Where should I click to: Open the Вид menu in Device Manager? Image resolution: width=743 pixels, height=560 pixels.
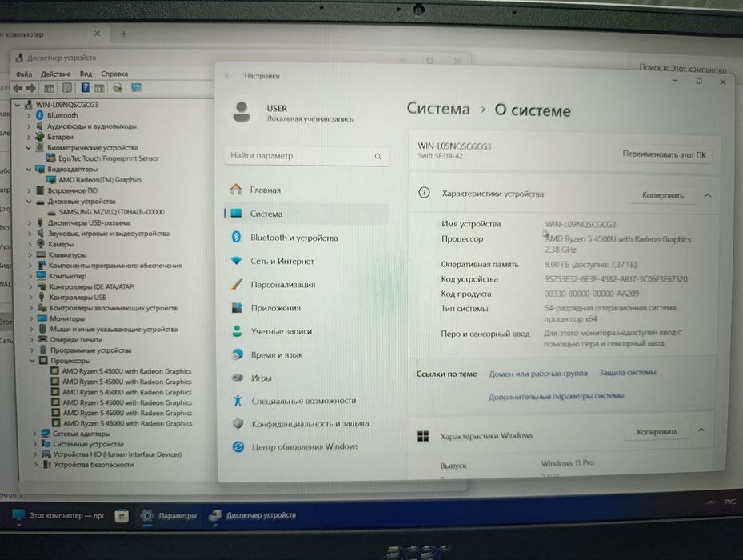click(86, 74)
